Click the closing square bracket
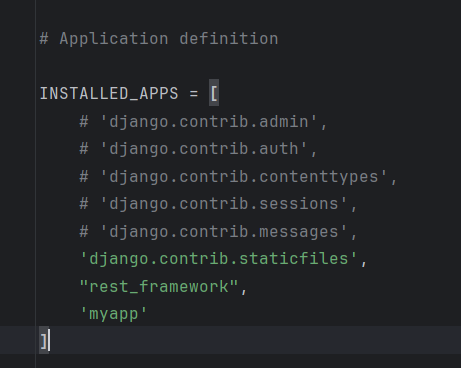The width and height of the screenshot is (461, 368). 43,341
